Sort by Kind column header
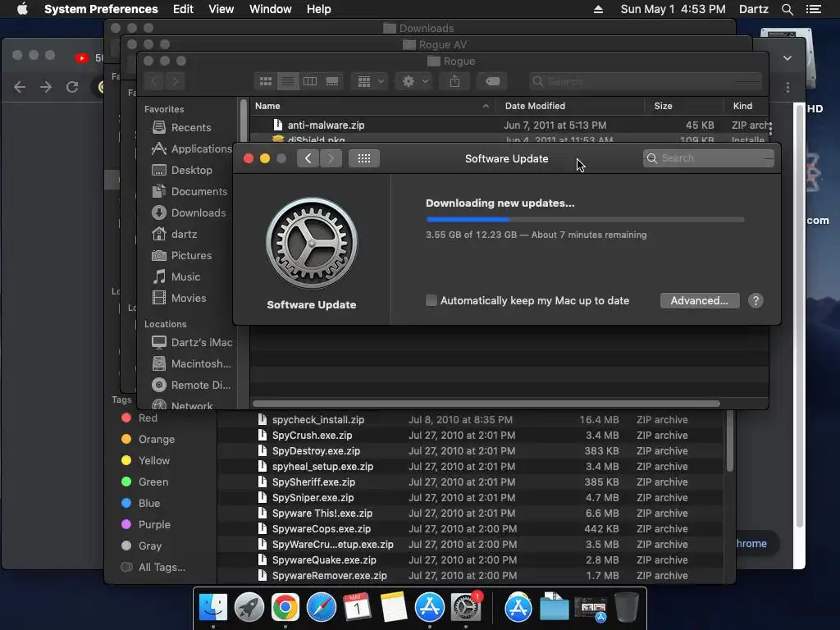The height and width of the screenshot is (630, 840). [x=746, y=106]
